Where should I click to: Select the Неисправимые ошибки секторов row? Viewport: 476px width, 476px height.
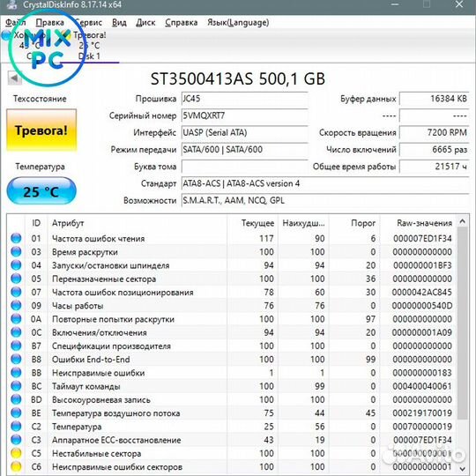click(x=232, y=466)
